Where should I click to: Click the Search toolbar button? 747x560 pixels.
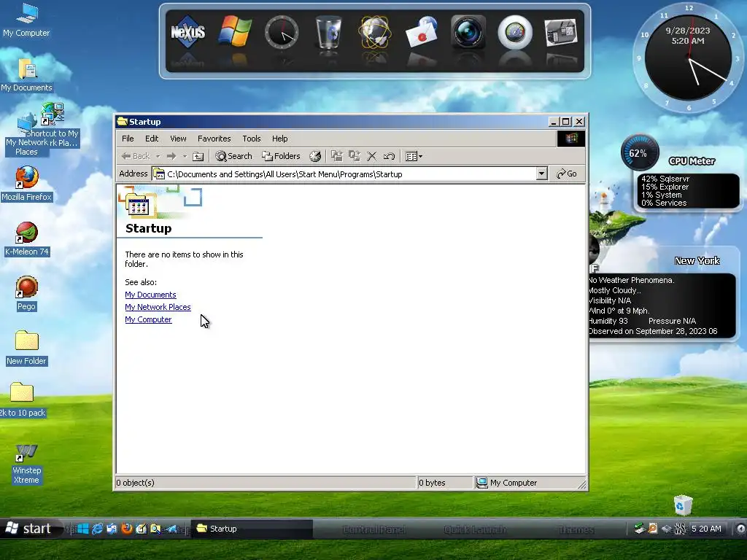click(233, 156)
